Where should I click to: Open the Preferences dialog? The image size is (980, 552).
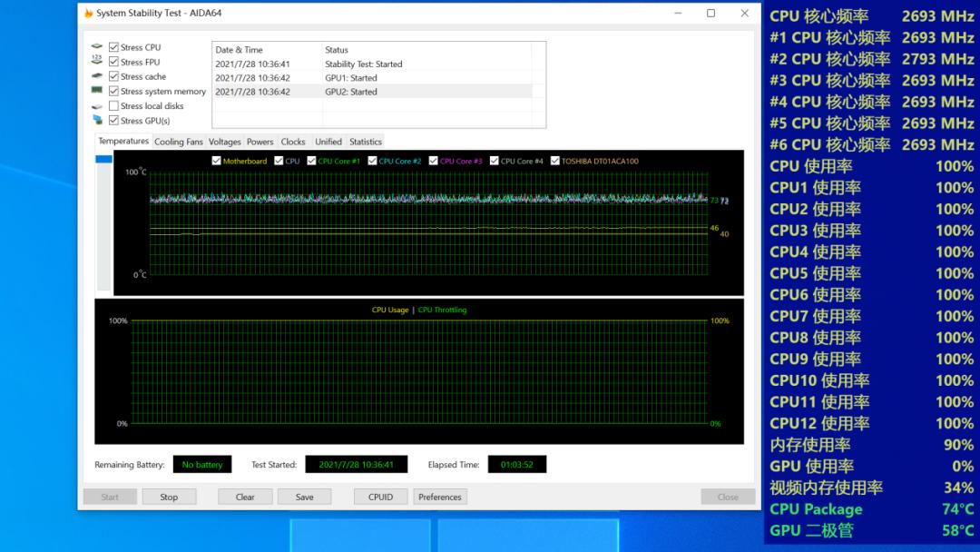[440, 497]
